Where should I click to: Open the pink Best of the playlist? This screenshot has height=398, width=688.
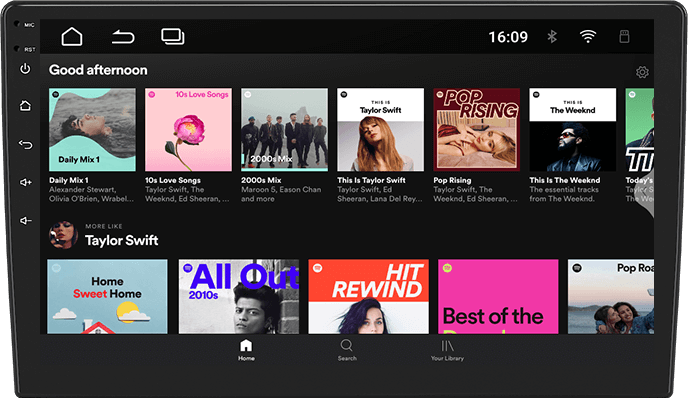498,297
